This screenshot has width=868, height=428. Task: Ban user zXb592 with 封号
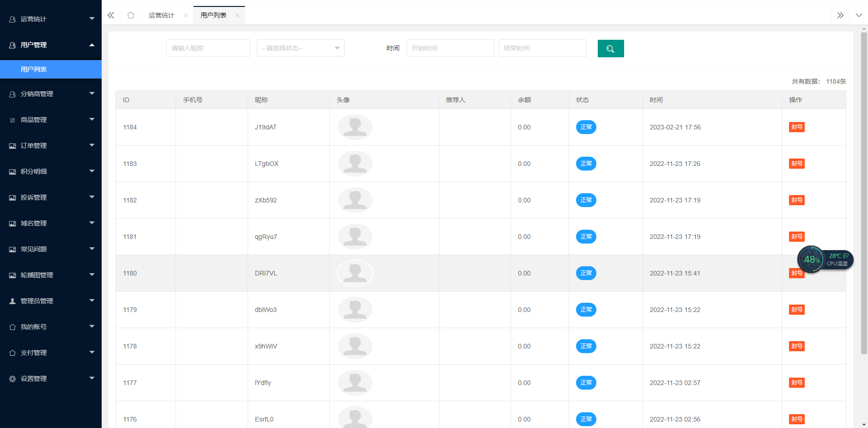[x=797, y=200]
